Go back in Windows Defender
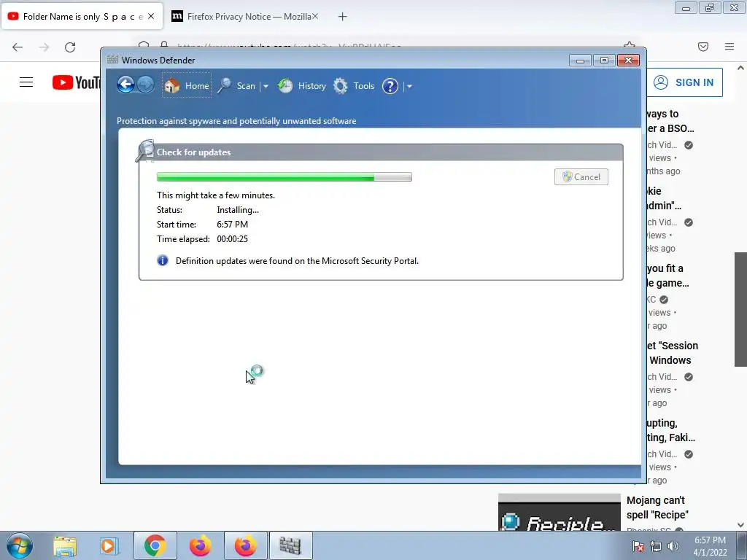Screen dimensions: 747x560 point(125,85)
